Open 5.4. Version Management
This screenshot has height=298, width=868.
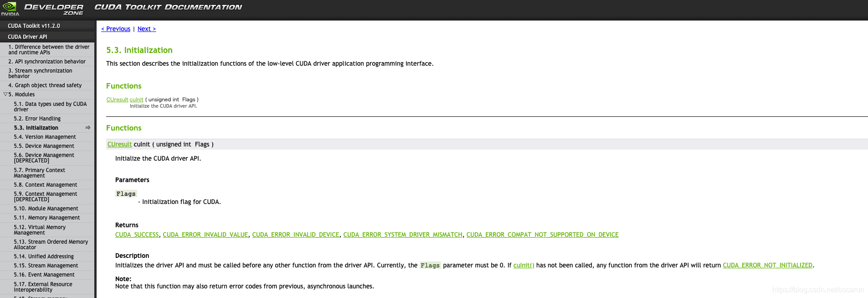click(45, 137)
